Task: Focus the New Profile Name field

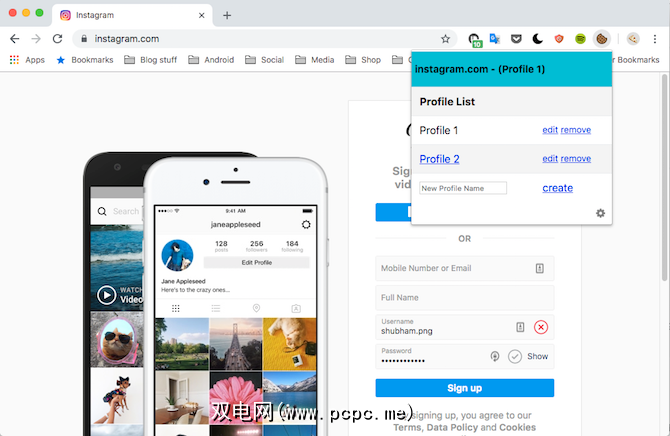Action: [463, 188]
